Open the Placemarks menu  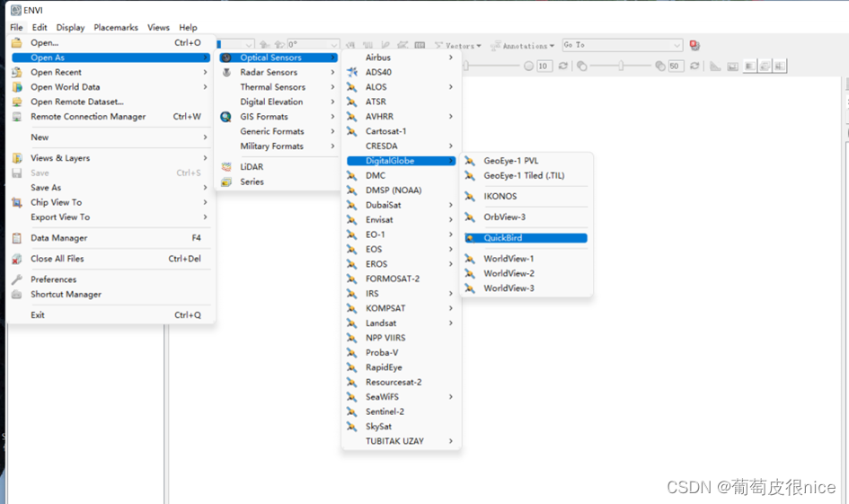pyautogui.click(x=116, y=27)
